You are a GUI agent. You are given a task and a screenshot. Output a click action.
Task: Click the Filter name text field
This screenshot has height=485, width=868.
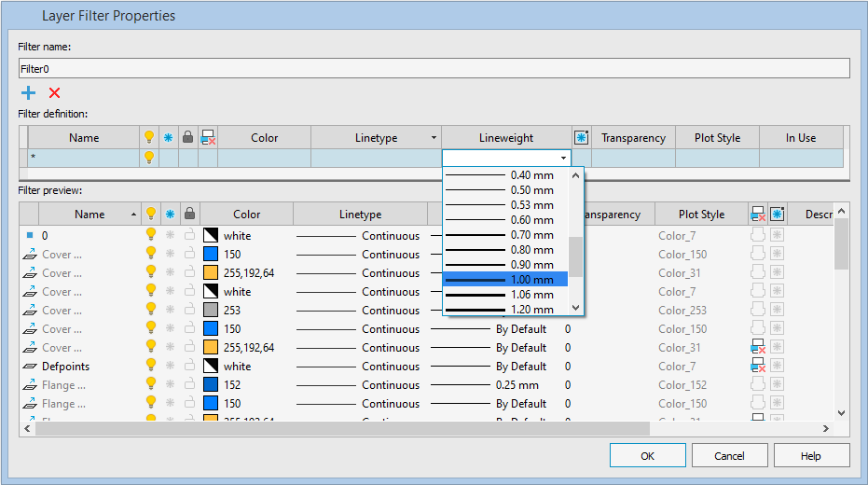click(x=434, y=68)
